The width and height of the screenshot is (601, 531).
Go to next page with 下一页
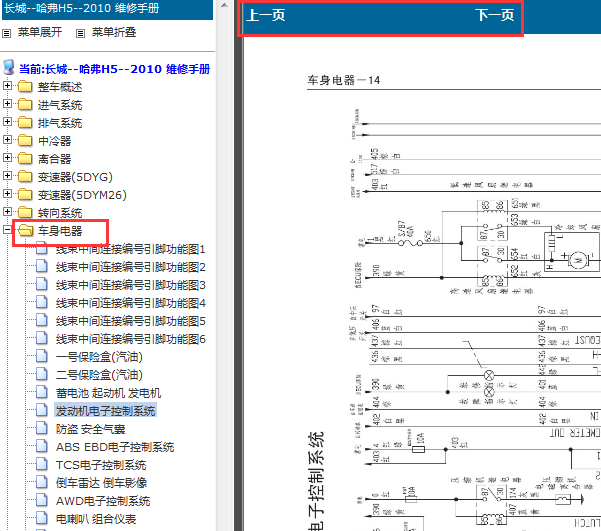tap(495, 16)
